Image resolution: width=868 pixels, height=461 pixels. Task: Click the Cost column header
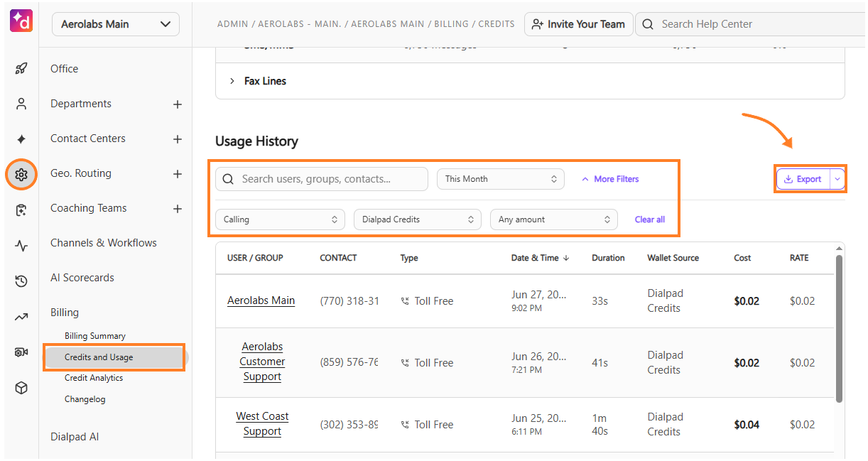(742, 258)
